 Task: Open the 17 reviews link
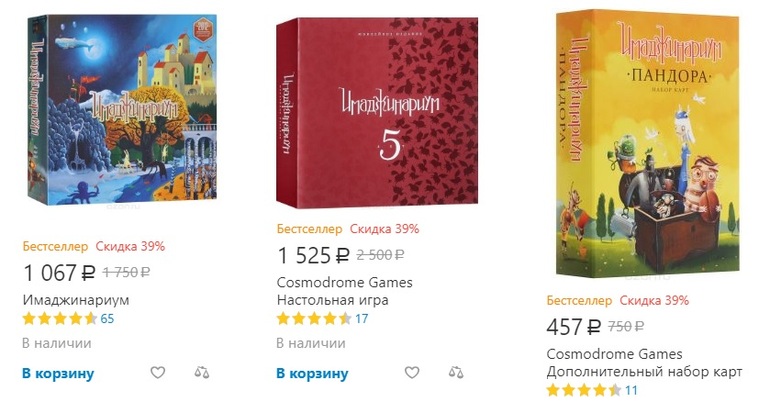pos(362,319)
